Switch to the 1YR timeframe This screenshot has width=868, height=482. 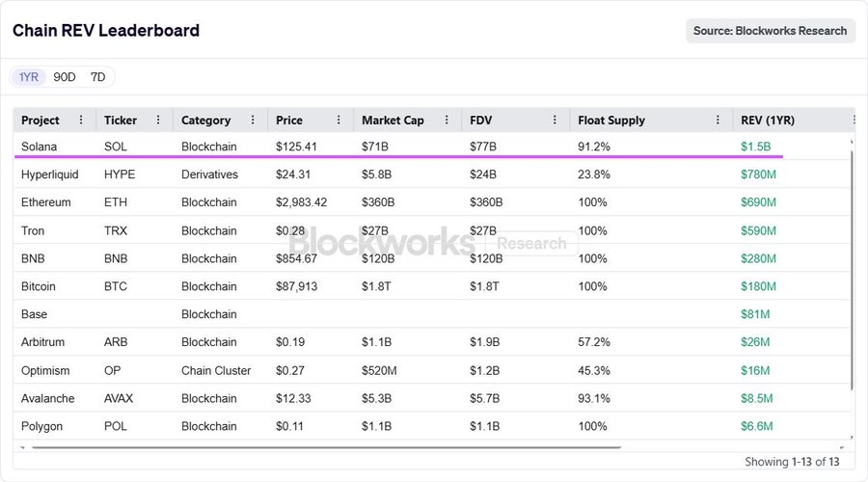[x=29, y=77]
